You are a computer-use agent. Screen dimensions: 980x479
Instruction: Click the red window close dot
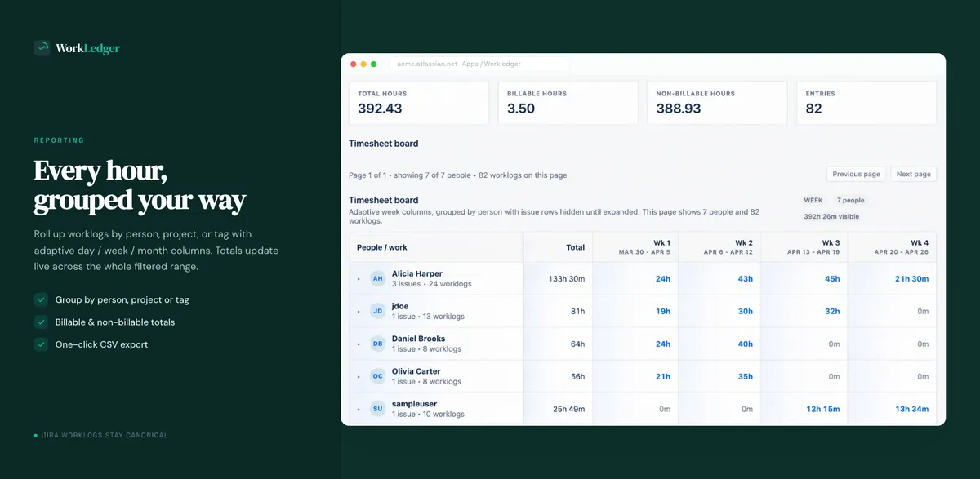(x=354, y=64)
